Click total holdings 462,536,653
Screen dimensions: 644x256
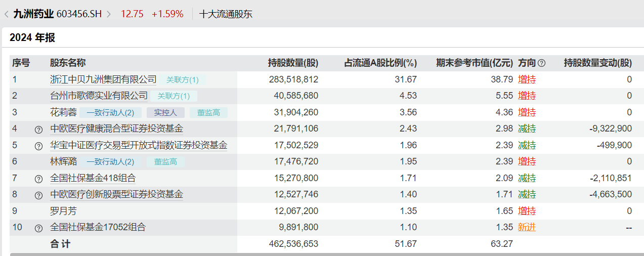pos(294,244)
